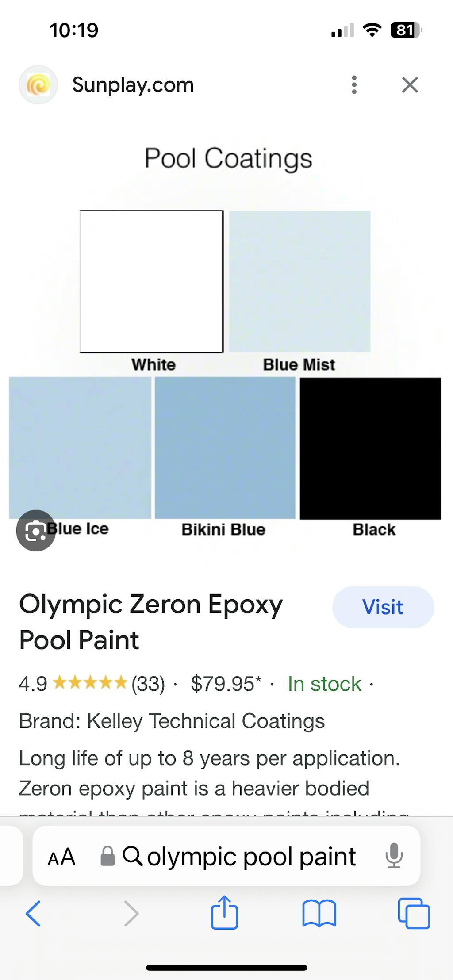Open the AA page settings menu

point(61,855)
